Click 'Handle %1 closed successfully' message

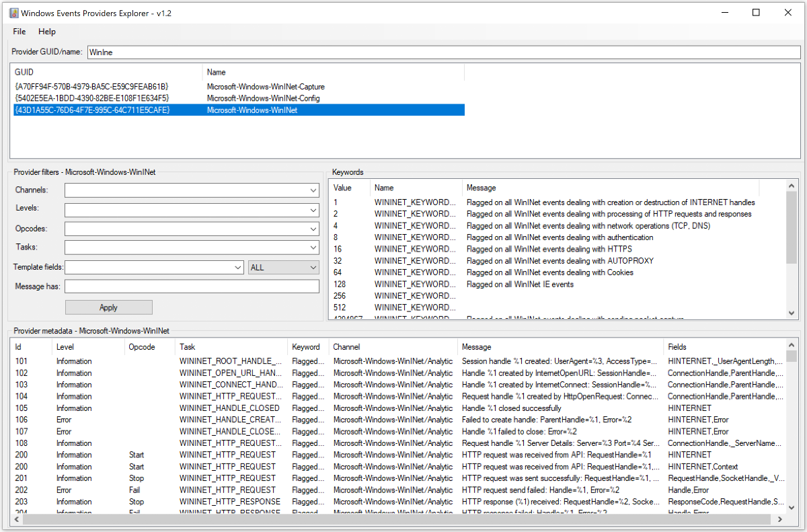512,408
